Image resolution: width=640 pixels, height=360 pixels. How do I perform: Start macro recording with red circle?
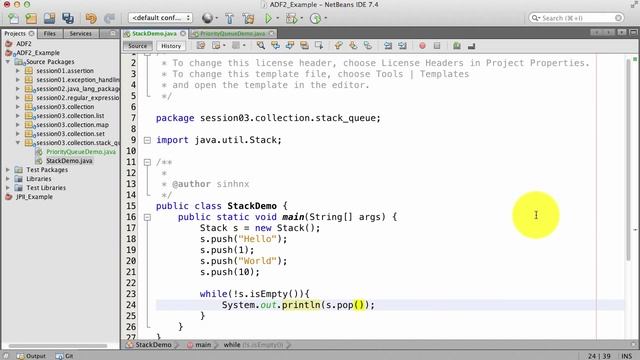coord(422,46)
